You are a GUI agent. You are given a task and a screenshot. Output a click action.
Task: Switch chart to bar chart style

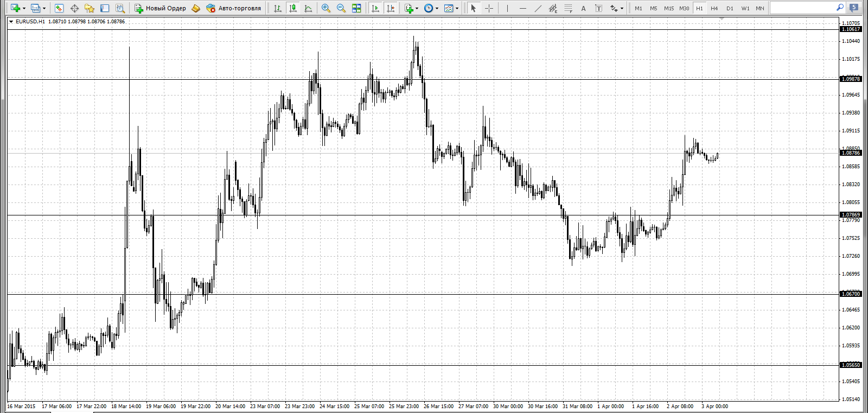point(278,8)
